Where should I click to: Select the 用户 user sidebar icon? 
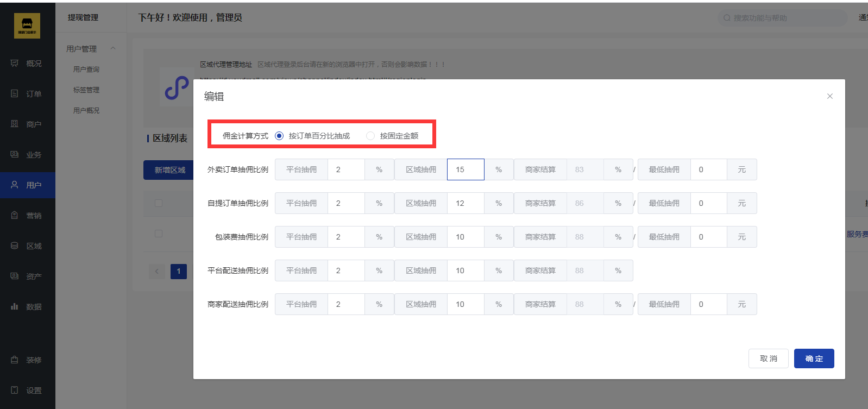[15, 185]
